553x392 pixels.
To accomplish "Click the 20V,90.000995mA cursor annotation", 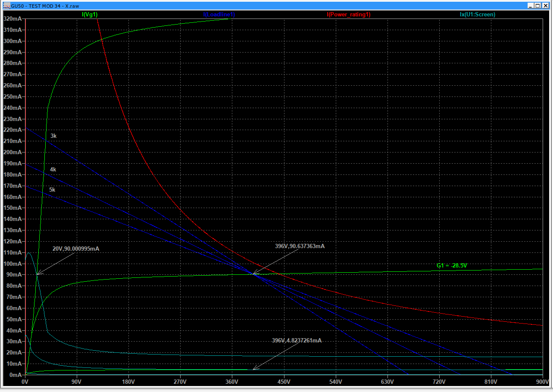I will pos(76,249).
